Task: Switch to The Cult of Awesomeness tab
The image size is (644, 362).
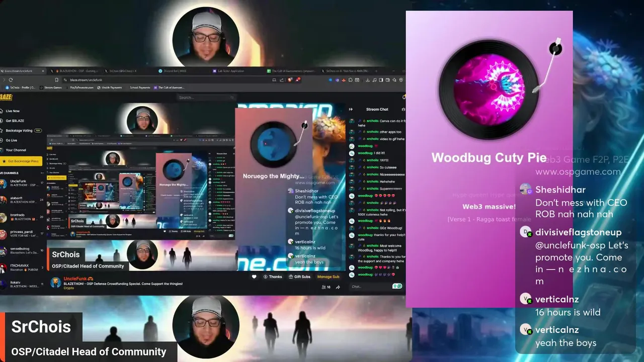Action: pyautogui.click(x=292, y=71)
